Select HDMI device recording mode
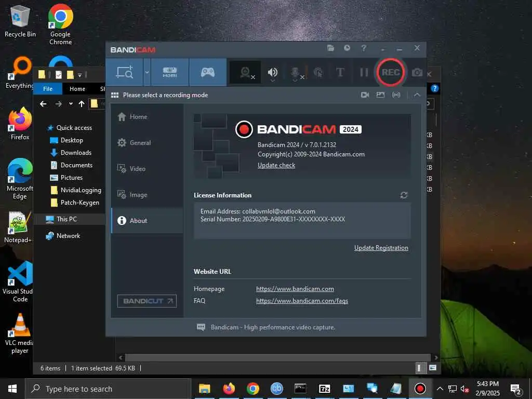Screen dimensions: 532x399 pyautogui.click(x=170, y=72)
